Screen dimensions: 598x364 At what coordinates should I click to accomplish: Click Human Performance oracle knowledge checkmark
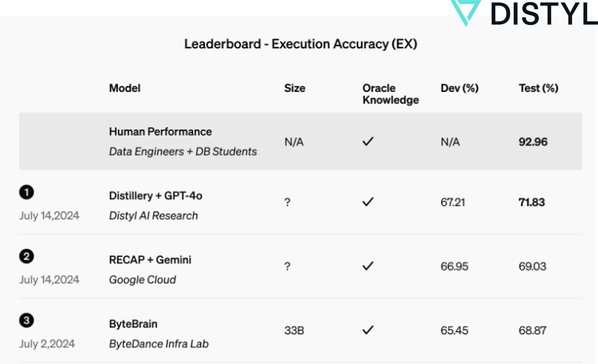point(368,141)
